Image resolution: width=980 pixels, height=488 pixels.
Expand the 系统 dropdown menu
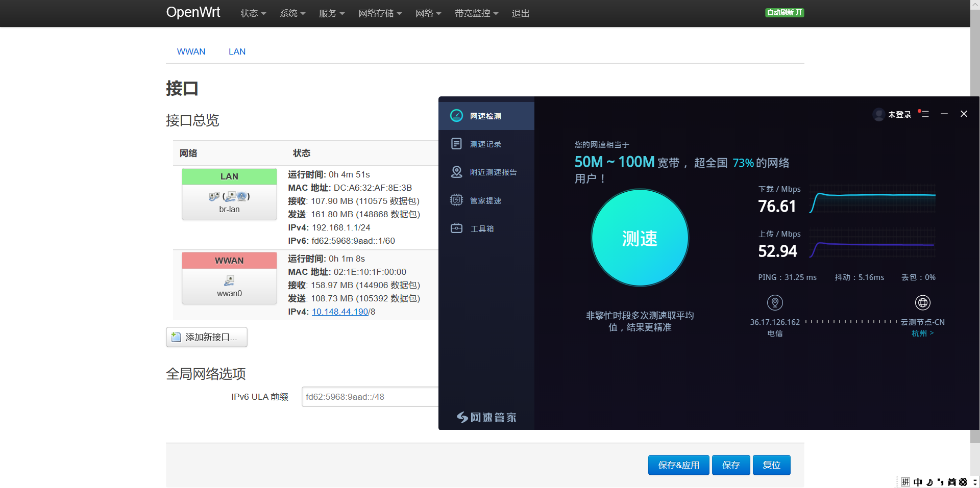292,13
